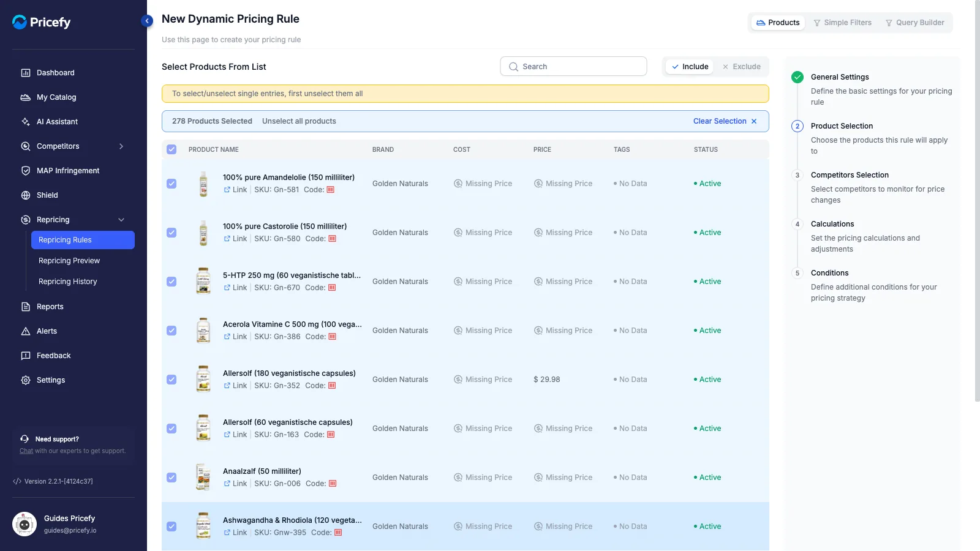The image size is (980, 551).
Task: Click Amandelolie product bottle thumbnail
Action: [x=203, y=184]
